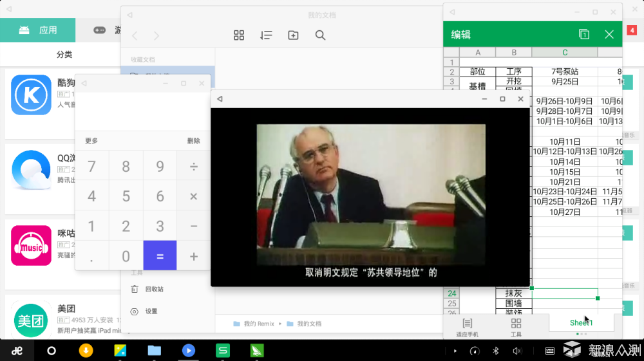Toggle the volume icon in system tray
Screen dimensions: 644x361
point(516,351)
